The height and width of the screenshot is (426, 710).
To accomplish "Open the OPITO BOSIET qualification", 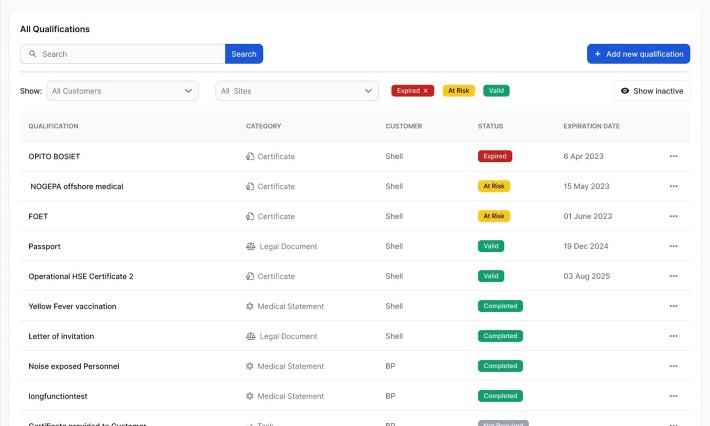I will click(x=54, y=156).
